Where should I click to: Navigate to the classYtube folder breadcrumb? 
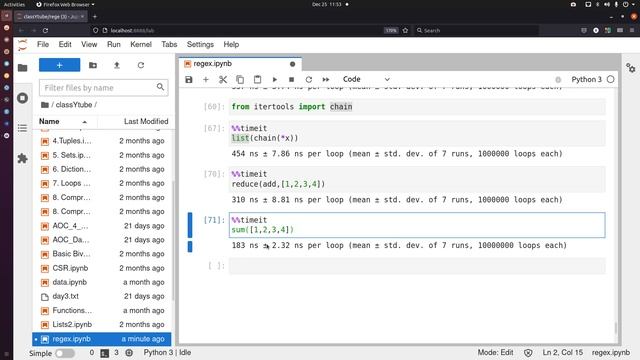click(73, 105)
